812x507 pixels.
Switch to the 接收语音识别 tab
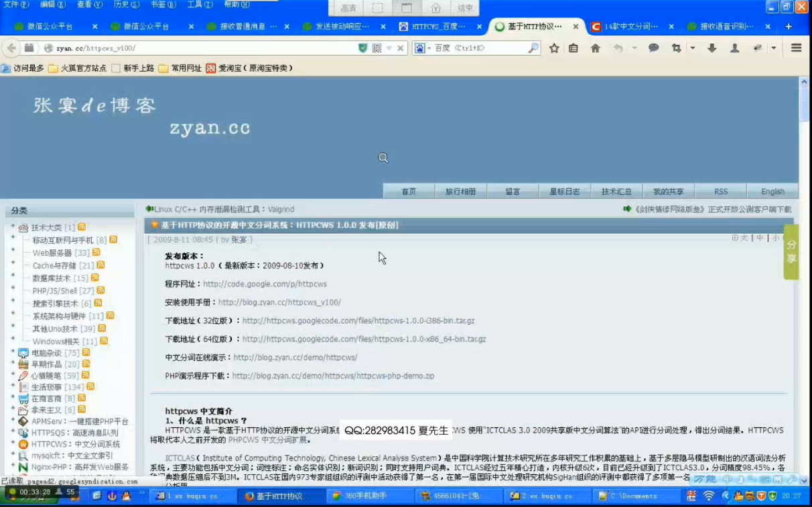pos(727,27)
